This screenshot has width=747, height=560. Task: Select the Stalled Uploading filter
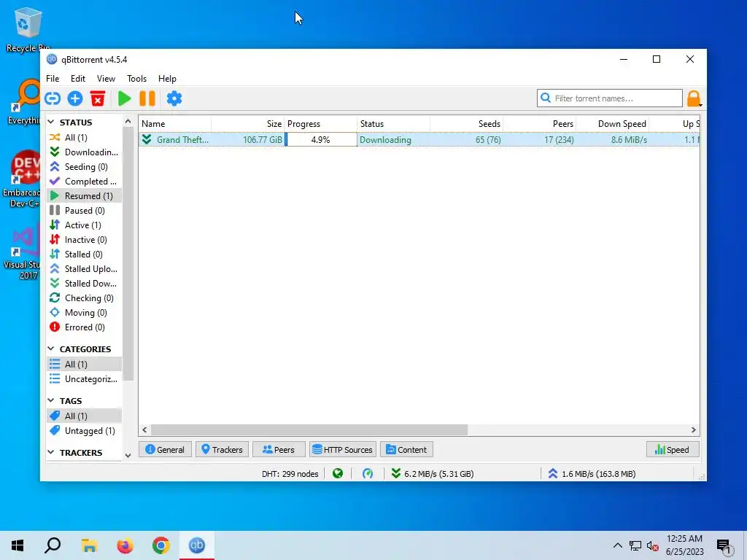pos(84,269)
